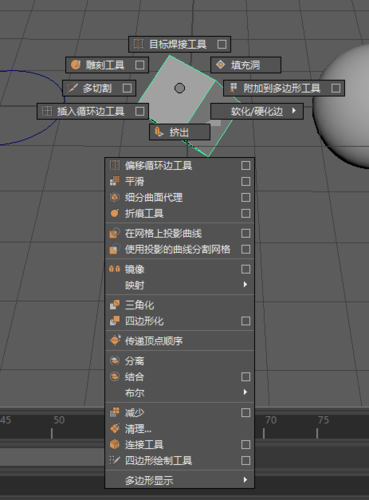369x500 pixels.
Task: Click frame 50 on the timeline
Action: coord(59,420)
